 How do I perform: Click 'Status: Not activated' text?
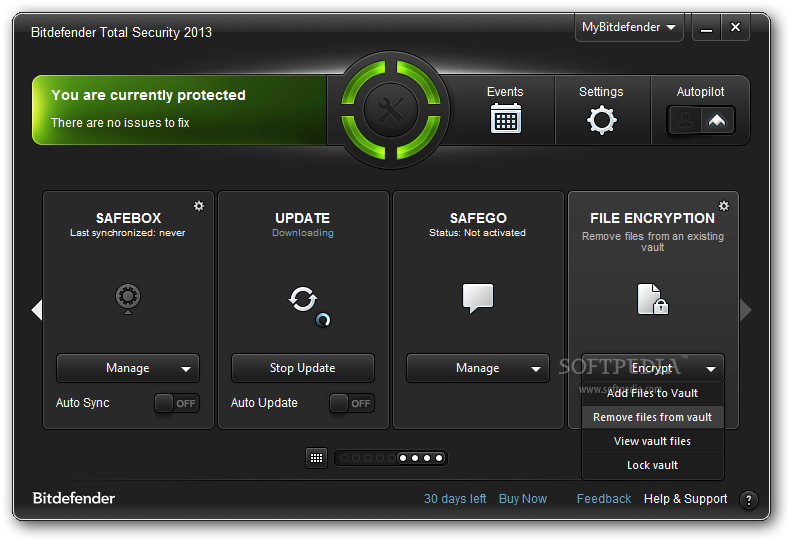click(477, 233)
